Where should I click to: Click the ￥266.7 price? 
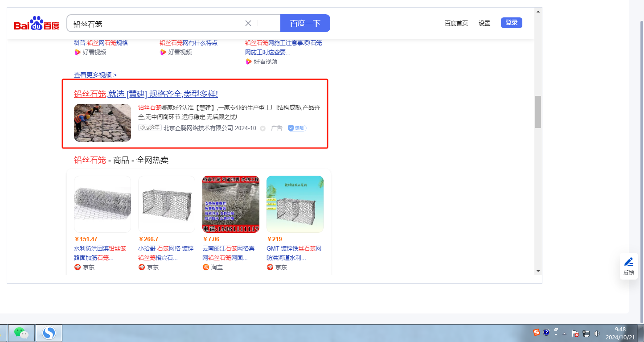(x=148, y=239)
